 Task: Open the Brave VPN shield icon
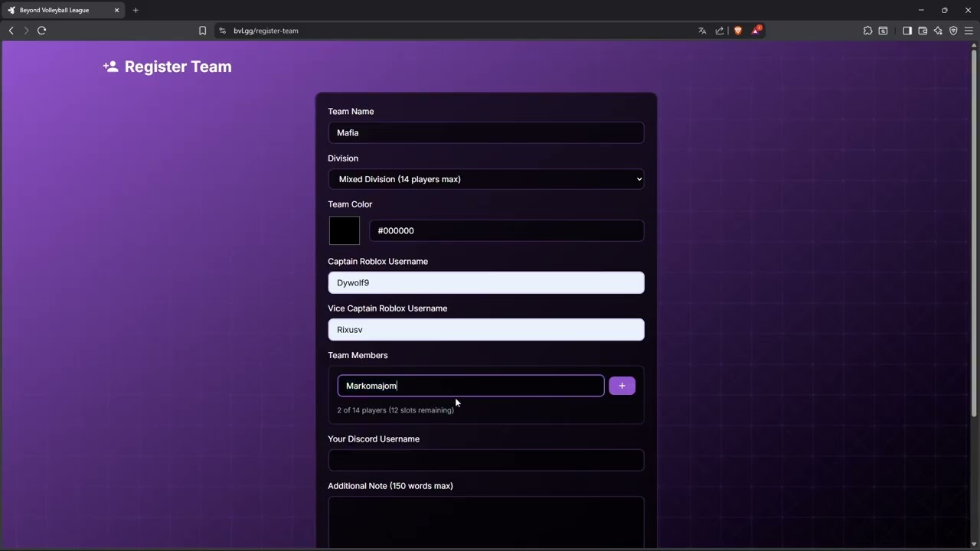point(953,31)
